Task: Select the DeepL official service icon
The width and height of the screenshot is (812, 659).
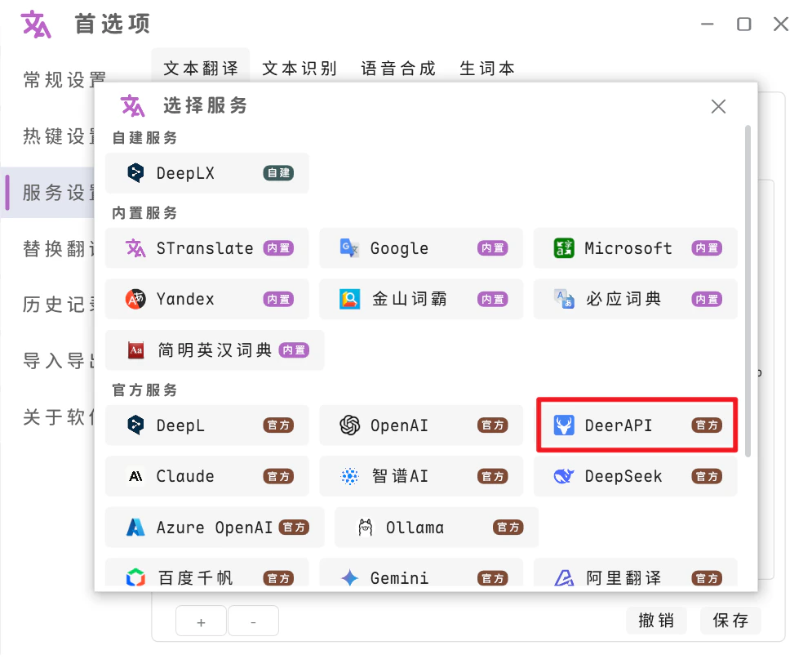Action: (x=135, y=425)
